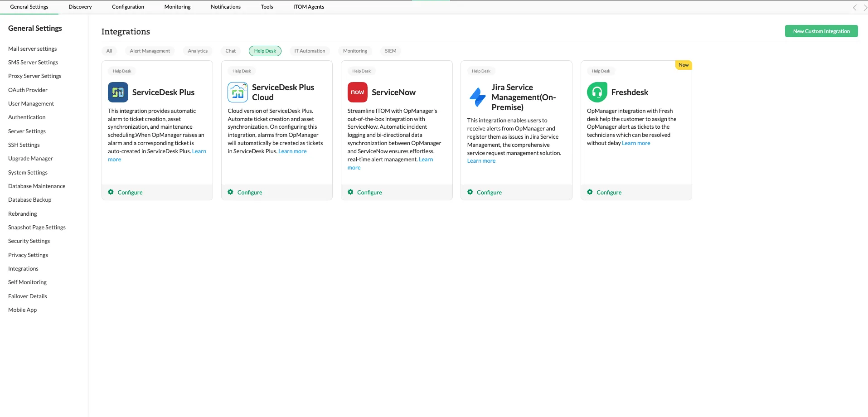Filter integrations by IT Automation

coord(310,51)
